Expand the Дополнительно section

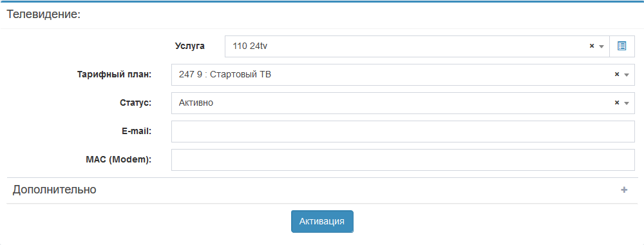(x=323, y=190)
